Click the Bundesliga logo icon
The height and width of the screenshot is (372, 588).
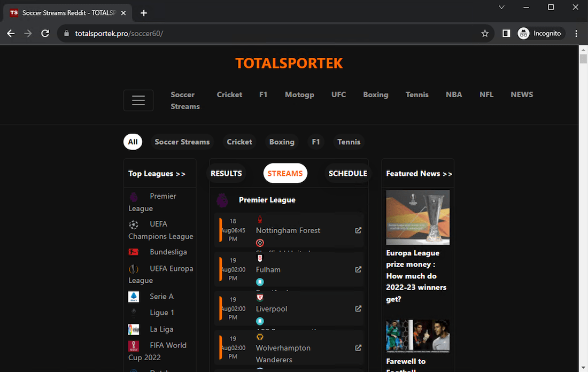point(134,252)
